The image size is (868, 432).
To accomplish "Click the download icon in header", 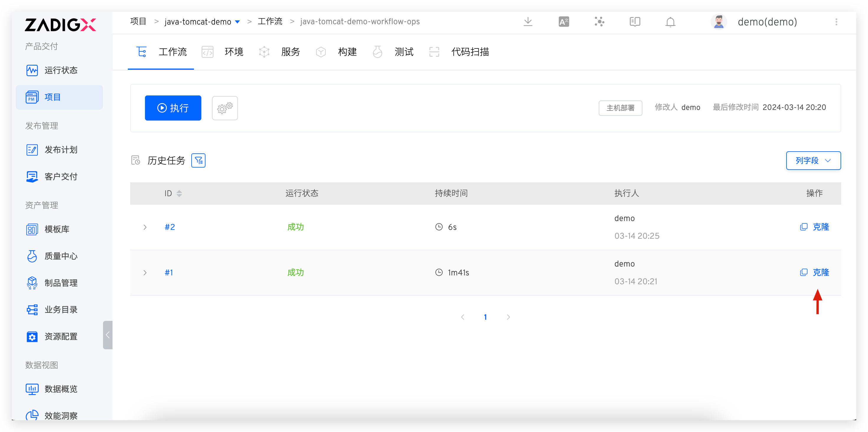I will pyautogui.click(x=528, y=22).
